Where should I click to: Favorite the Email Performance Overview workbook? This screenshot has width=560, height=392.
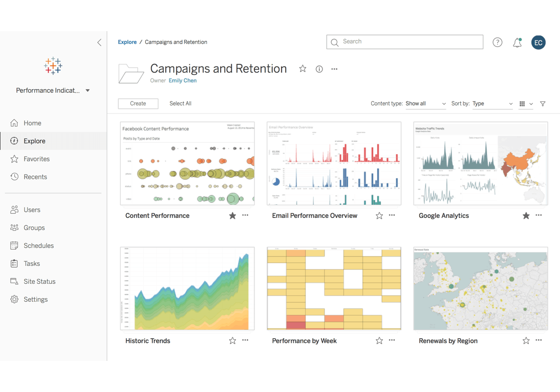coord(379,216)
